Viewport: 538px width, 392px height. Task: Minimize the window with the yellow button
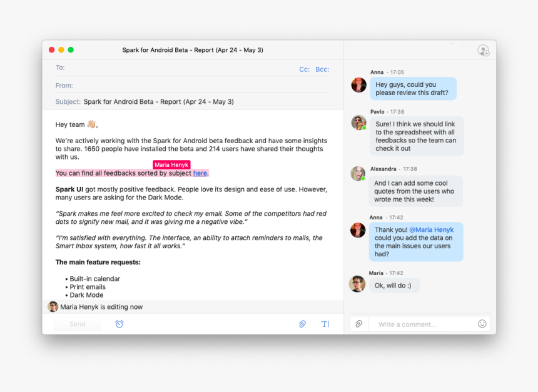(61, 50)
